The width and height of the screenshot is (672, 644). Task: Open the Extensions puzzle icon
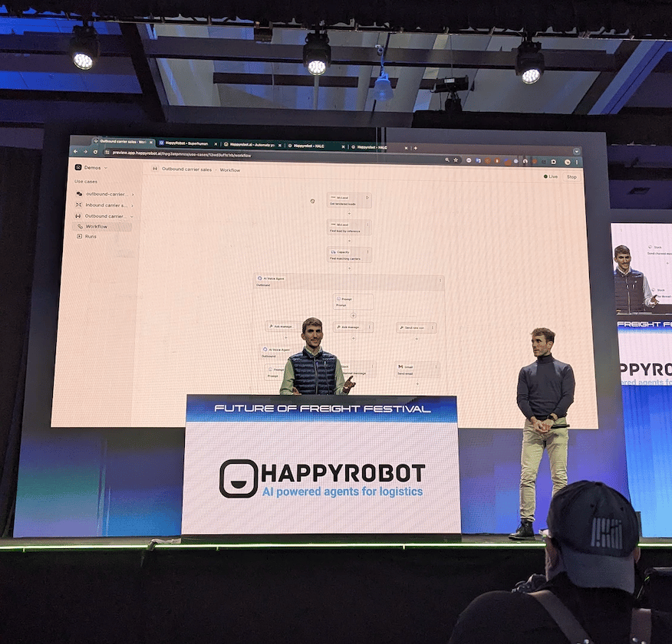pos(554,162)
